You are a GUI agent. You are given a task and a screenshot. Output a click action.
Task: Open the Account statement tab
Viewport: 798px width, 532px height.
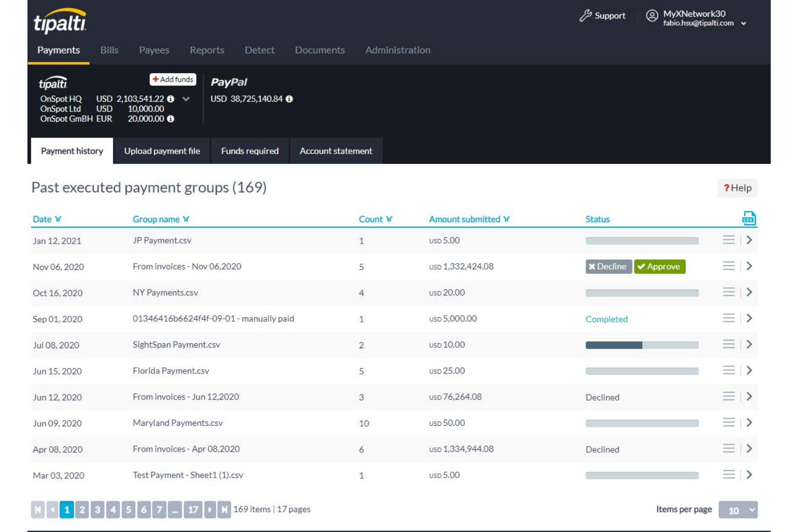pyautogui.click(x=336, y=151)
